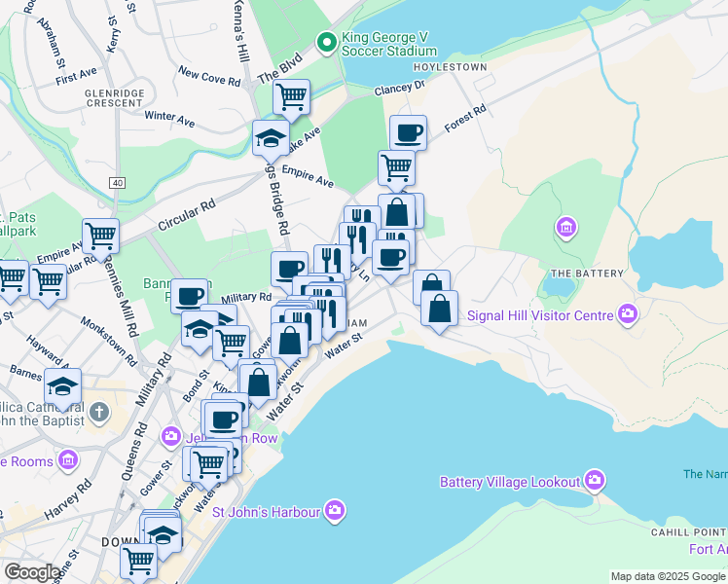
Task: Select the Battery Village Lookout camera icon
Action: point(596,481)
